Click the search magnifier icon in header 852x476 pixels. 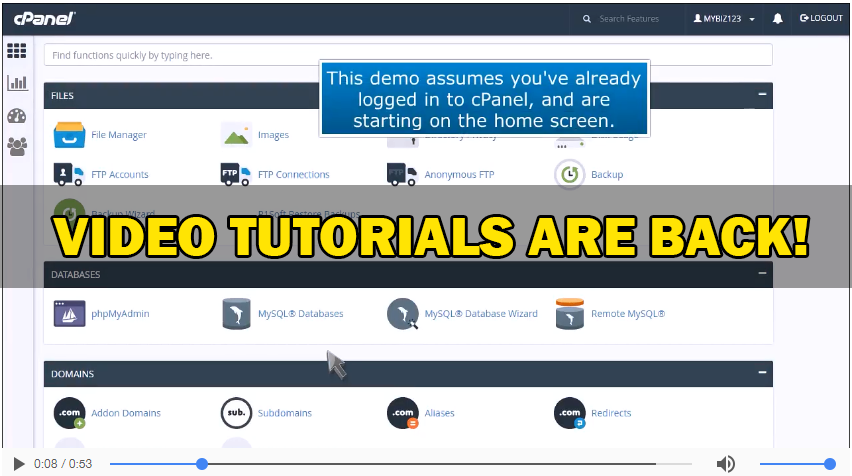tap(587, 18)
